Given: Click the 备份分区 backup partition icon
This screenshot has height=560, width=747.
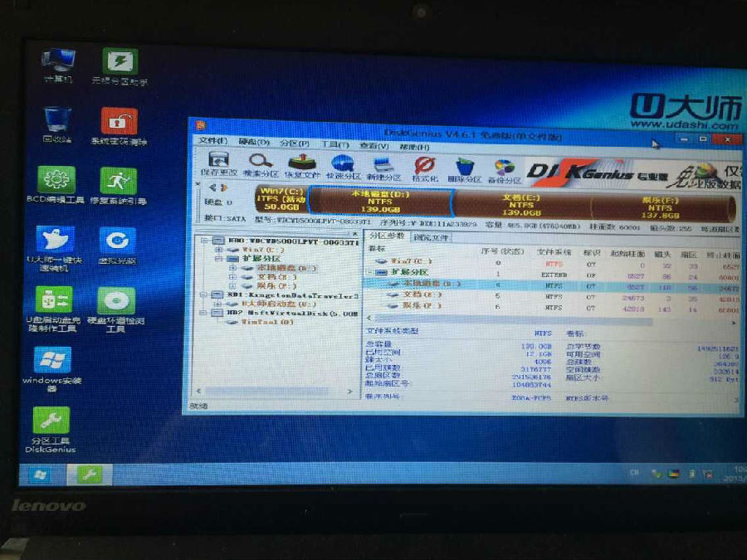Looking at the screenshot, I should (505, 171).
